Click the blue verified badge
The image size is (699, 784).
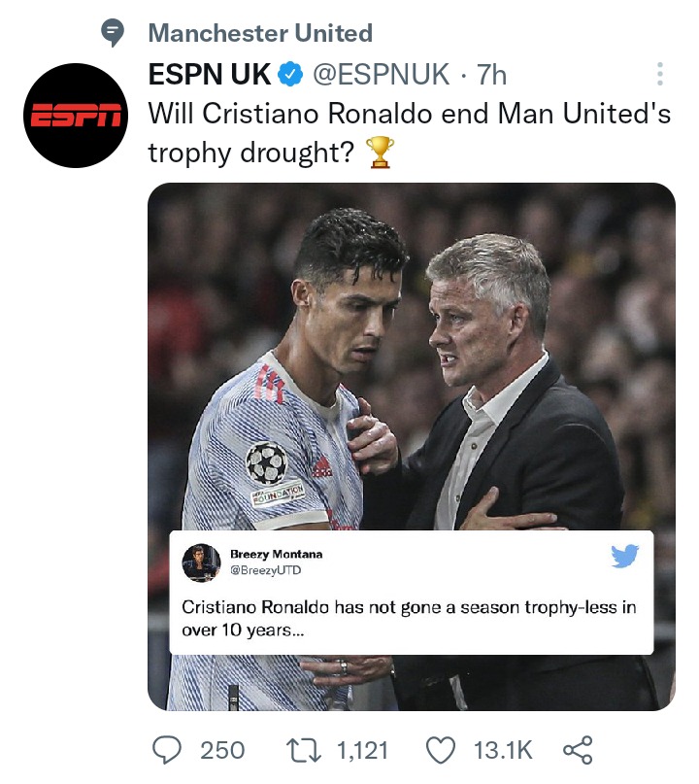291,75
